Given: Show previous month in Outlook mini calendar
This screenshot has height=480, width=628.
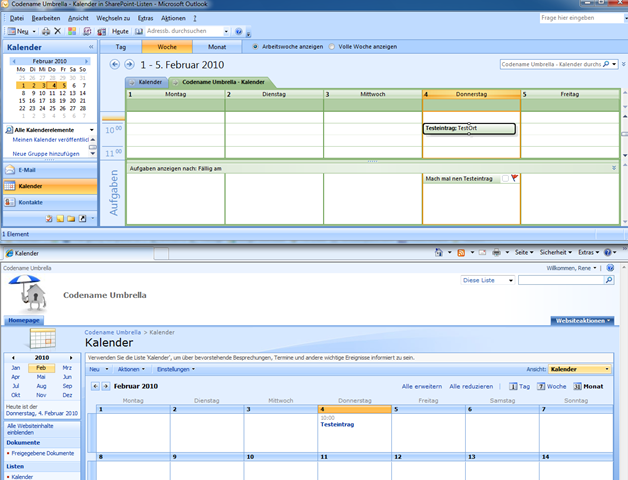Looking at the screenshot, I should [x=14, y=61].
